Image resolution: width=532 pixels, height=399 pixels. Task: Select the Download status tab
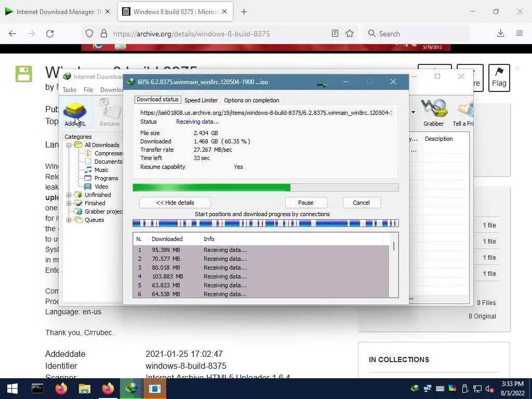click(157, 99)
